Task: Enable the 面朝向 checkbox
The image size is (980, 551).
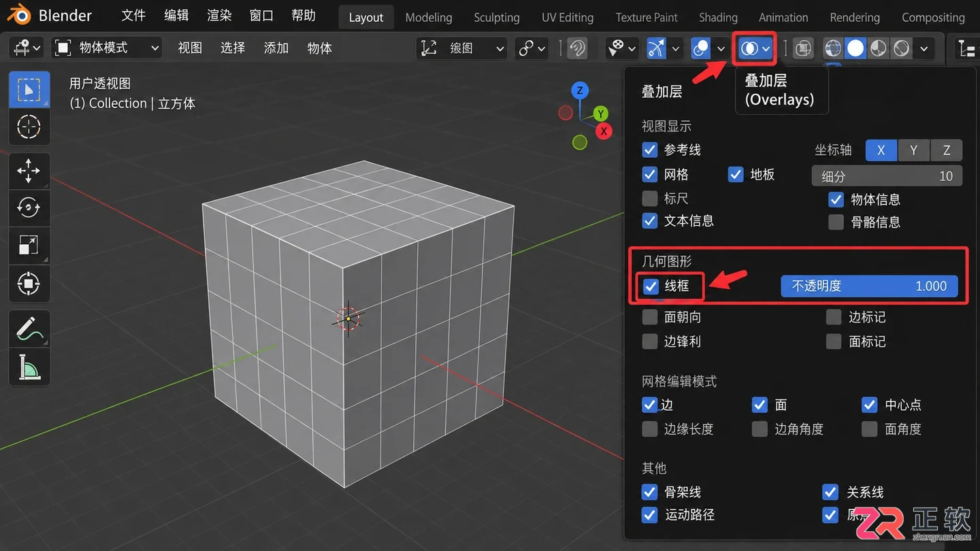Action: [x=650, y=317]
